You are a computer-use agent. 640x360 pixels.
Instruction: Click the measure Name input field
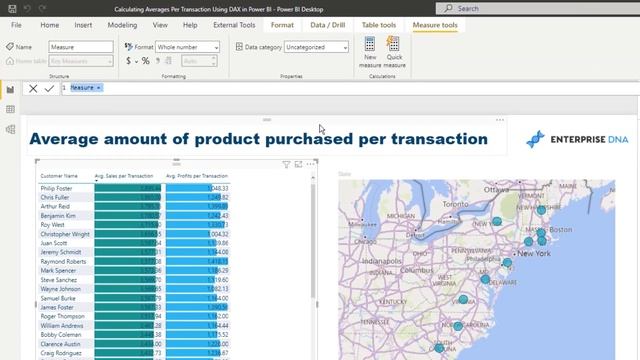pos(81,47)
